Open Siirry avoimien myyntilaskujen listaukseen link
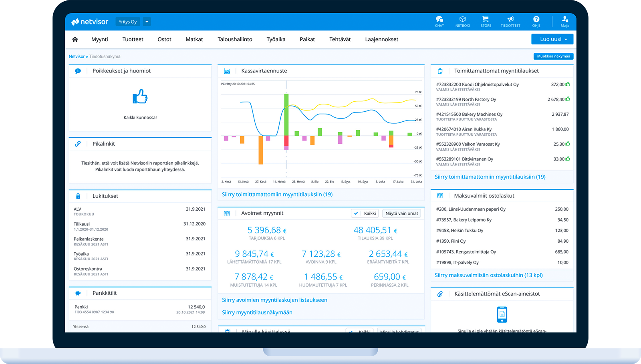This screenshot has height=364, width=641. tap(274, 300)
